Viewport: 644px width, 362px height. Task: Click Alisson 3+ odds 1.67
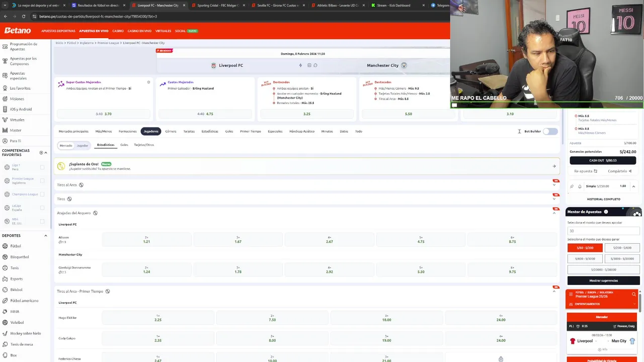tap(238, 240)
